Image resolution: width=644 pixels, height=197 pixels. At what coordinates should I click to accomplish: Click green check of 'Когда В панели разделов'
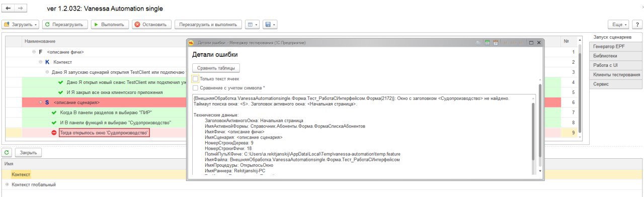(x=54, y=113)
